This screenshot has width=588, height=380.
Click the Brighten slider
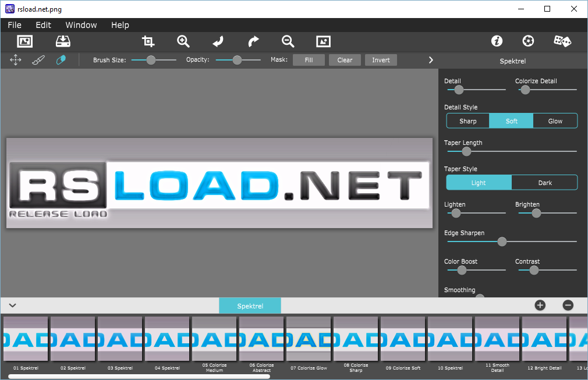click(x=547, y=213)
